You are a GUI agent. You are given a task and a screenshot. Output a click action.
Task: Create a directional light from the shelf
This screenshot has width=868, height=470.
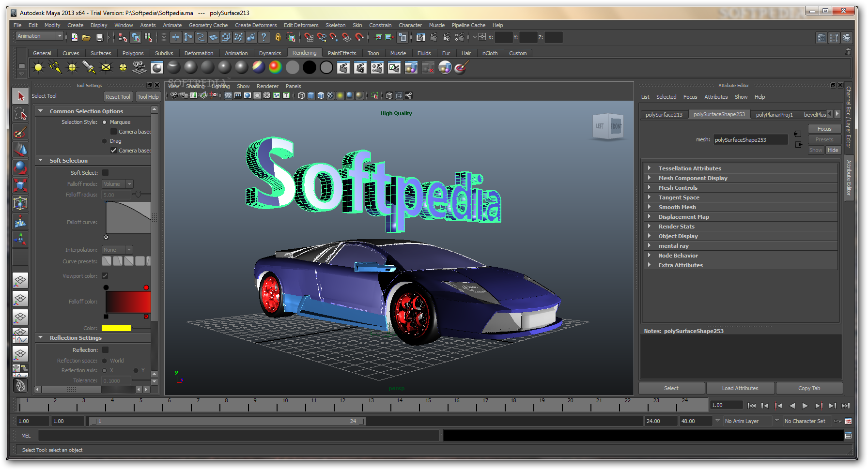(x=55, y=68)
